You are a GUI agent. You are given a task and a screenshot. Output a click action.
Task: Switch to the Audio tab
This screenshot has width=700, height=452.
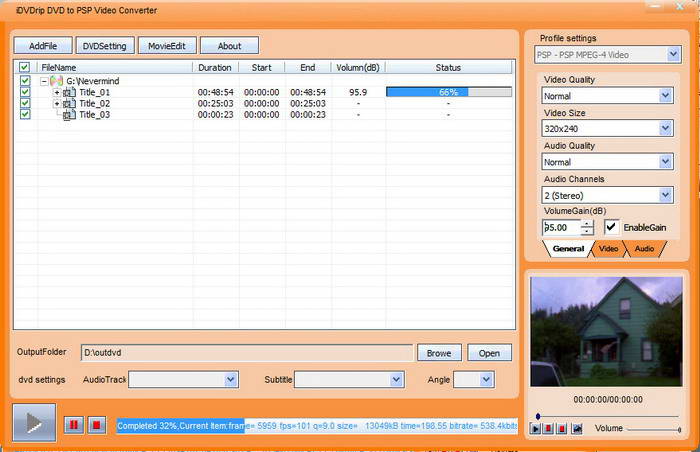pos(644,248)
